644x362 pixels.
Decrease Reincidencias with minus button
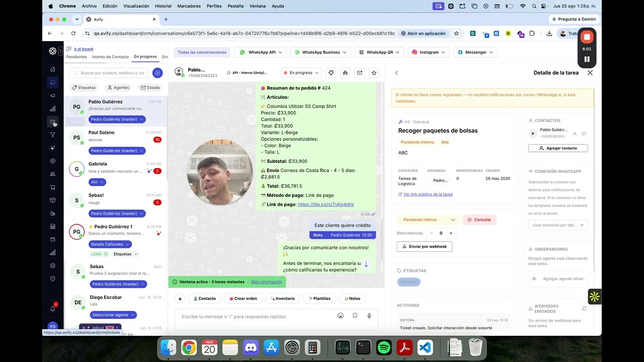[x=431, y=233]
